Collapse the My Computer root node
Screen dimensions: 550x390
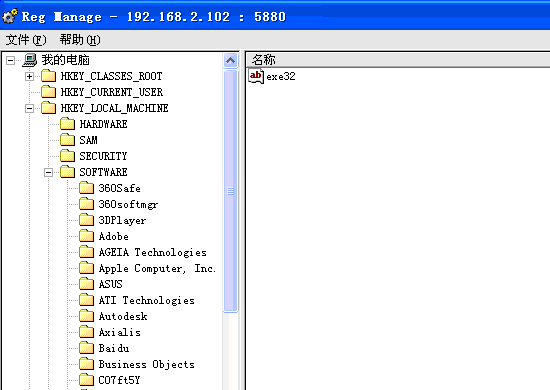tap(11, 60)
